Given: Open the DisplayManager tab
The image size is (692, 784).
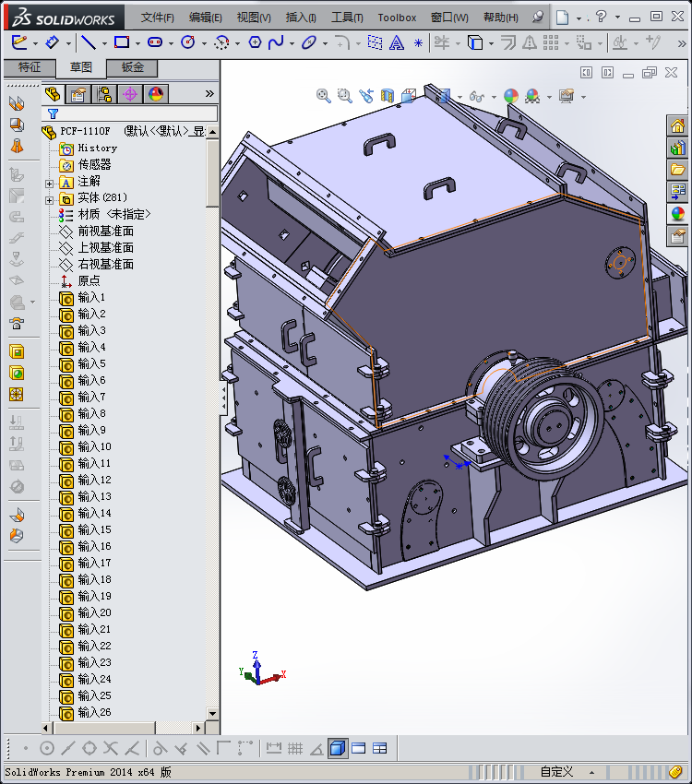Looking at the screenshot, I should 156,94.
